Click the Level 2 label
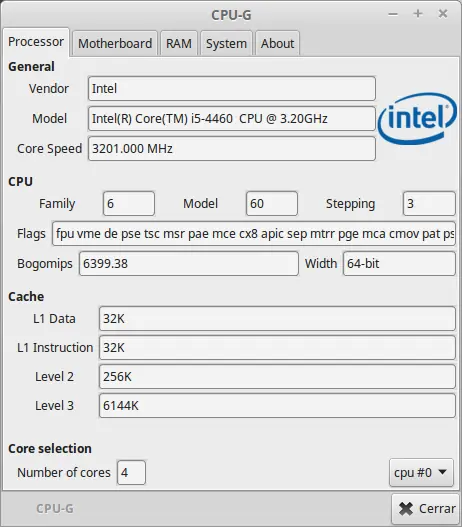The image size is (462, 527). pyautogui.click(x=54, y=377)
